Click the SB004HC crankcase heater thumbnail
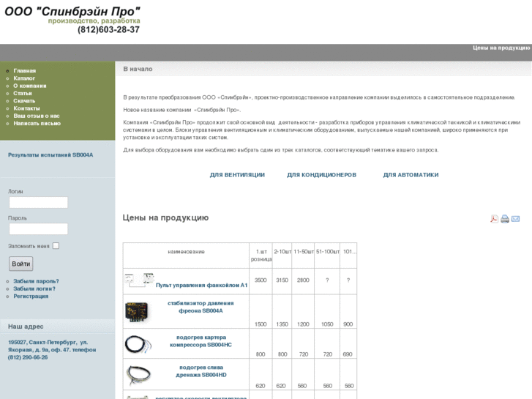Screen dimensions: 532x399 click(138, 344)
